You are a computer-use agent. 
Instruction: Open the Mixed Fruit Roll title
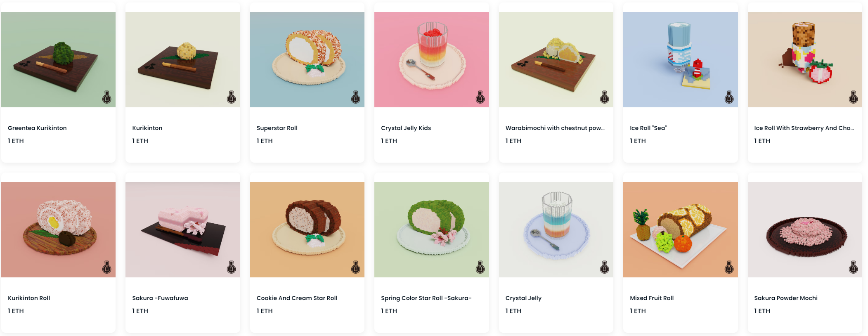(x=652, y=298)
